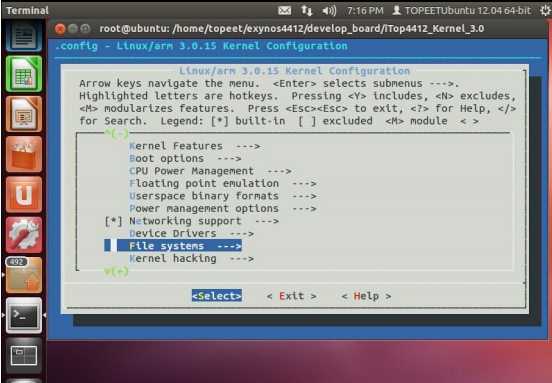Toggle the Networking support checkbox
Image resolution: width=552 pixels, height=383 pixels.
pos(114,221)
